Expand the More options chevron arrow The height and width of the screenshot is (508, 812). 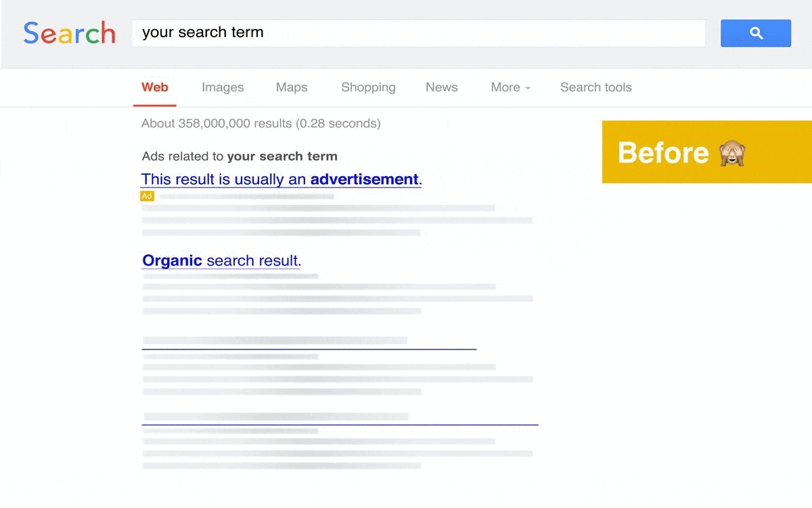(x=530, y=88)
